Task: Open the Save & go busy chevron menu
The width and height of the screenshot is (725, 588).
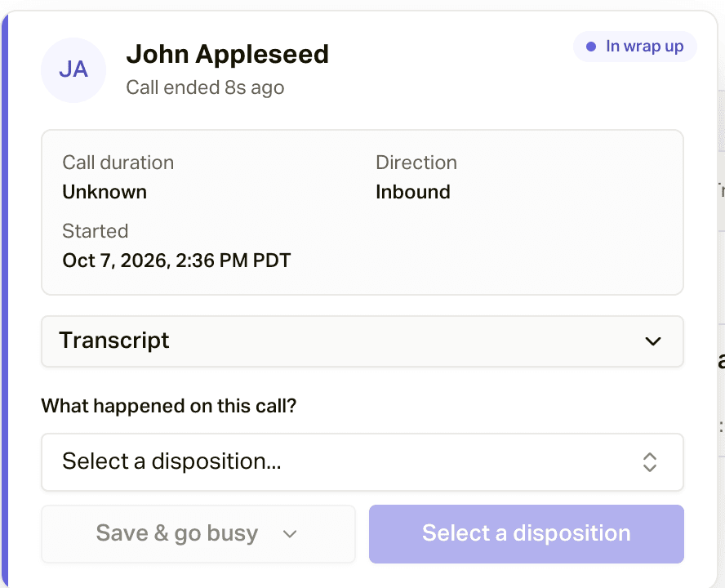Action: [290, 534]
